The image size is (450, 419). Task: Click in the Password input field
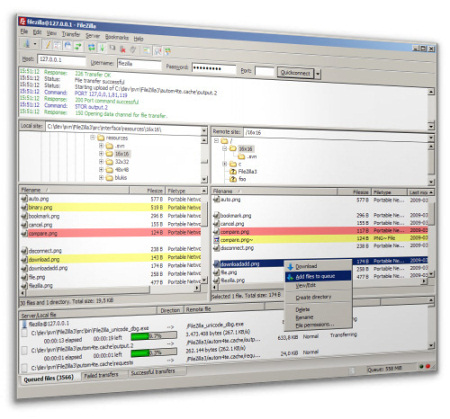tap(214, 69)
